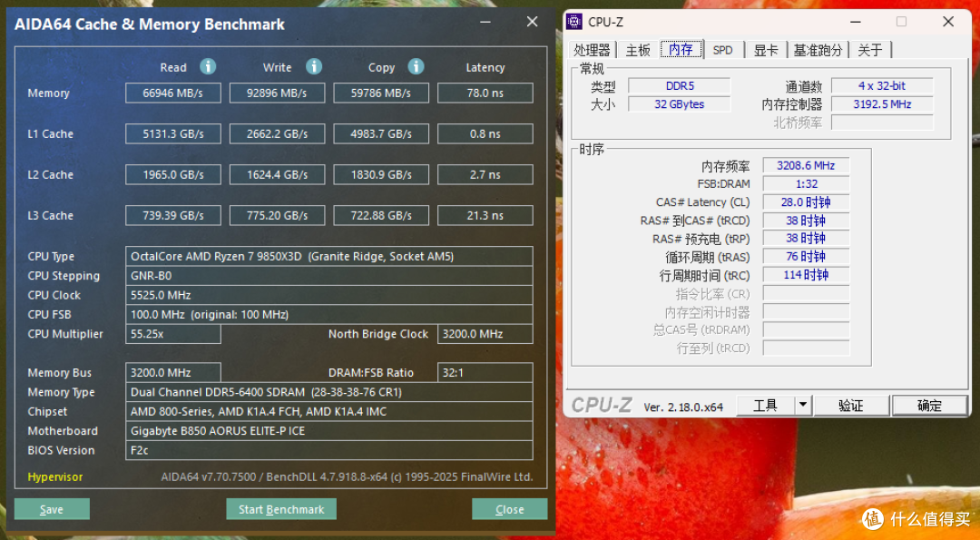Click Start Benchmark in AIDA64
Image resolution: width=980 pixels, height=540 pixels.
click(281, 509)
